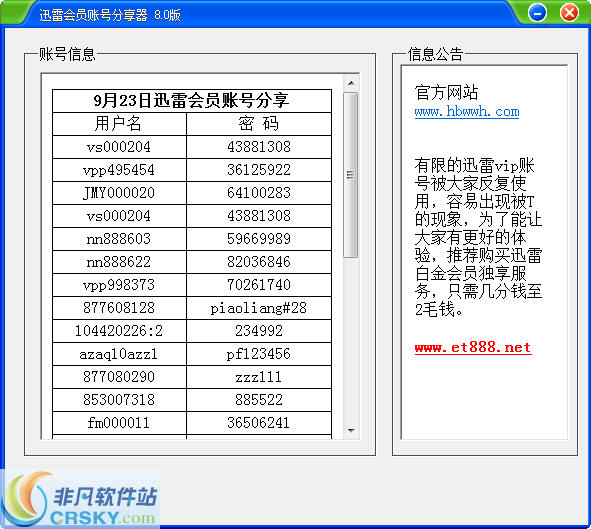The image size is (591, 529).
Task: Select username JMY000020
Action: tap(118, 193)
